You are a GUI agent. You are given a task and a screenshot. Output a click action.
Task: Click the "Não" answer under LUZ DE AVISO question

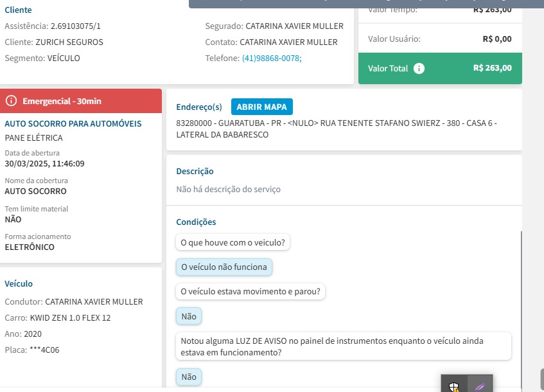click(189, 377)
